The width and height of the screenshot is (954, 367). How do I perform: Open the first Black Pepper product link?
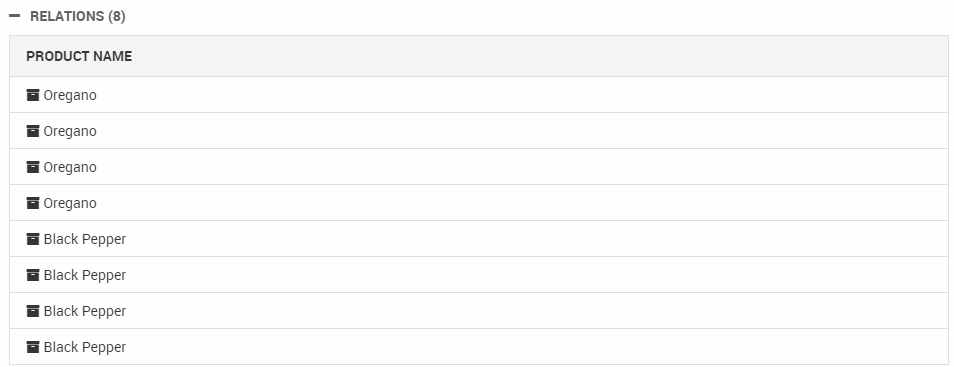[x=85, y=239]
